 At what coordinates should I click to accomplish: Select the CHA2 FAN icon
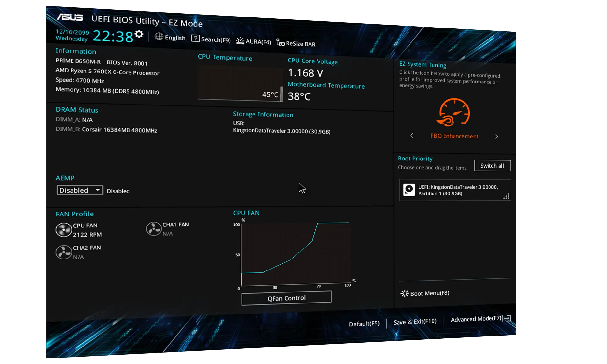pos(63,252)
